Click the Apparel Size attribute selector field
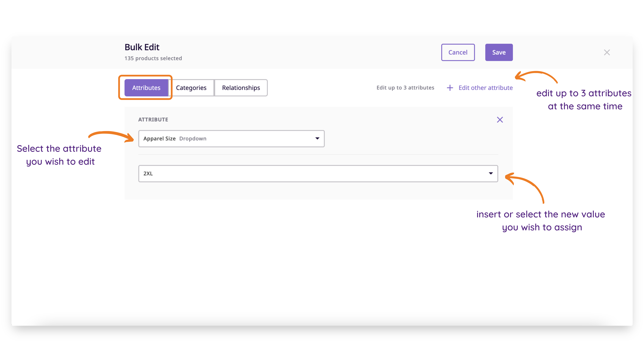The image size is (644, 362). [232, 139]
